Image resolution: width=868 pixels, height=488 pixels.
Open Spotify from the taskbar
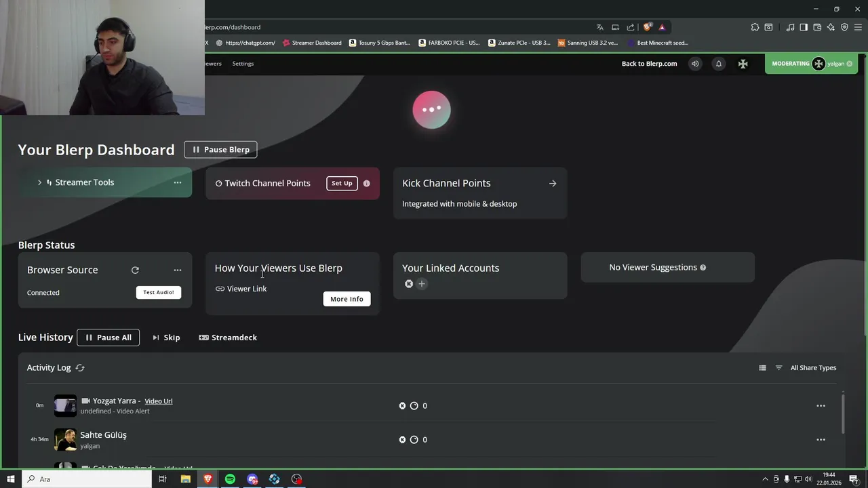230,479
